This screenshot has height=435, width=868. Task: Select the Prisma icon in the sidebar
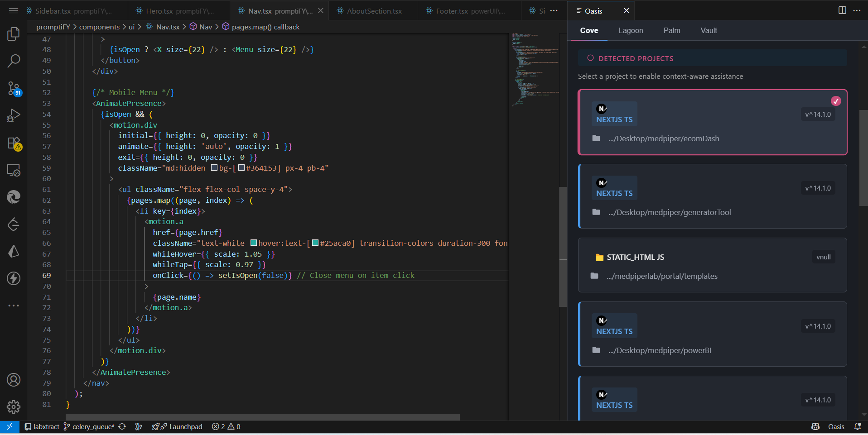click(x=14, y=252)
